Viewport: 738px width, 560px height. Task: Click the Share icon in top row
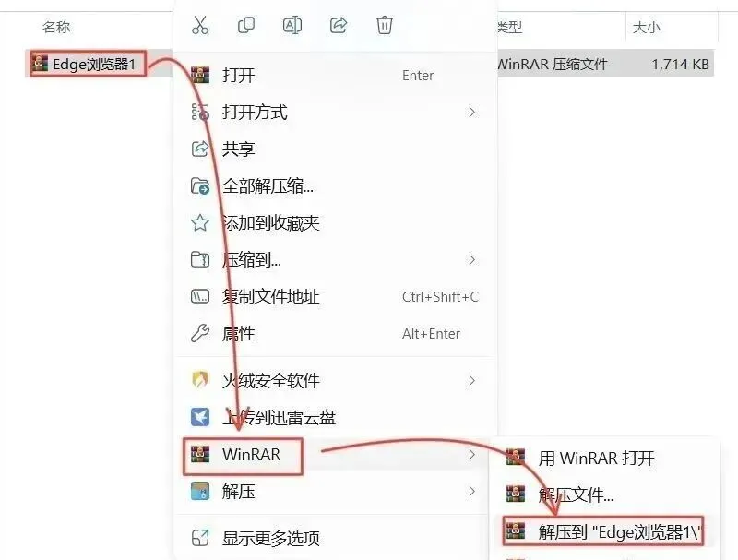click(x=338, y=25)
